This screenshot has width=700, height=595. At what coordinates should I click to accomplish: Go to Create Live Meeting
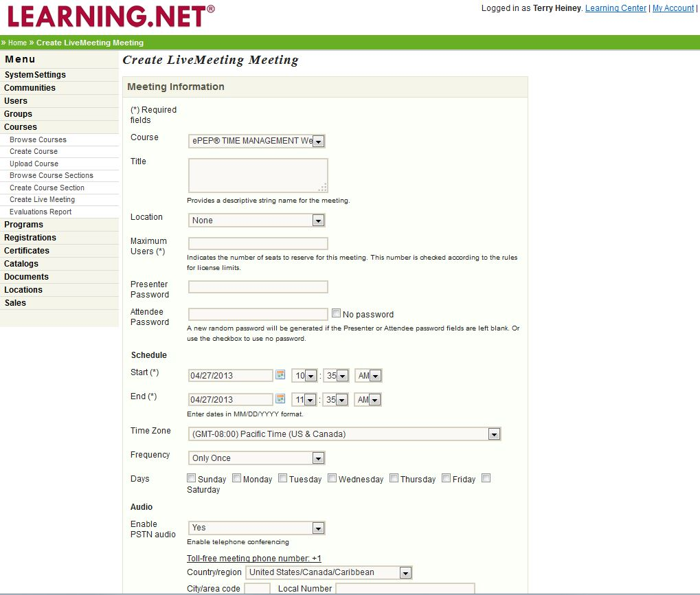(43, 199)
